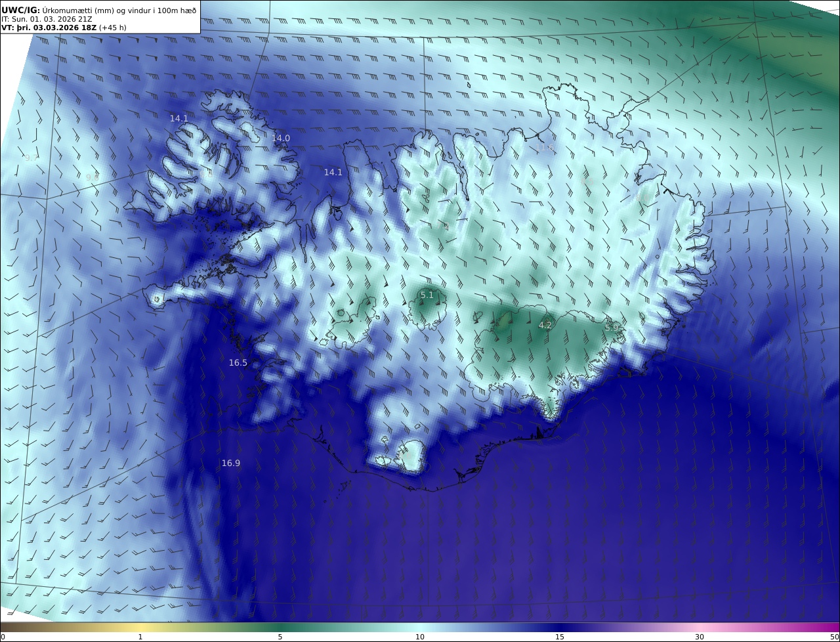Click the 50 tick label on the color scale
840x642 pixels.
[835, 637]
